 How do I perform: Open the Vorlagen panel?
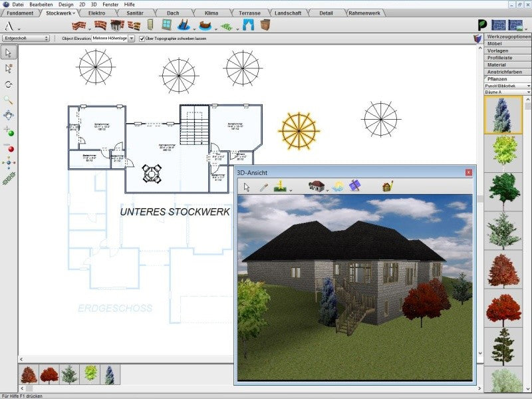tap(507, 51)
